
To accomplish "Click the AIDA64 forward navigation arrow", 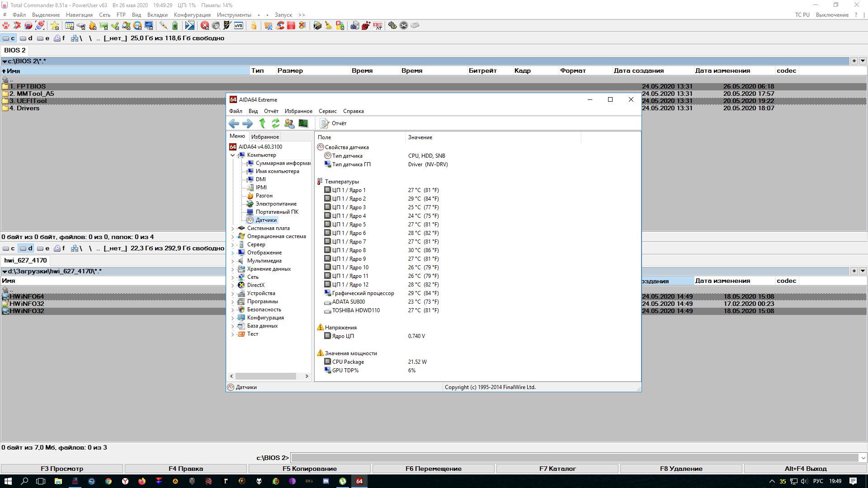I will point(247,123).
